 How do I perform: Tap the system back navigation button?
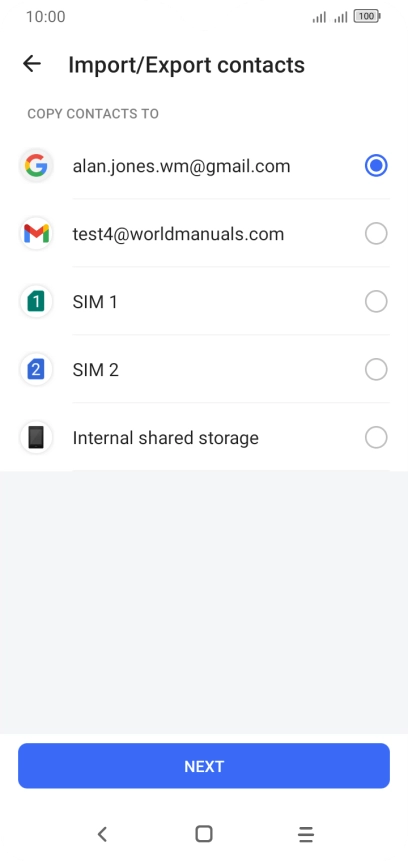point(102,834)
